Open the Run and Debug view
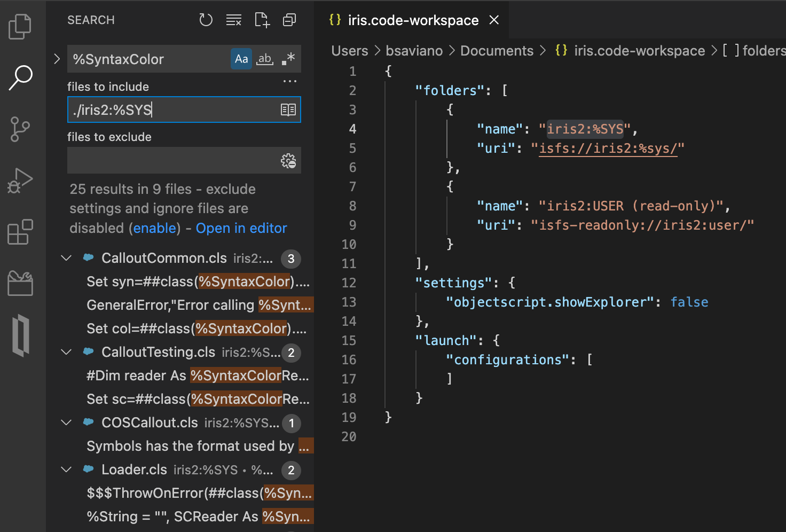The height and width of the screenshot is (532, 786). (20, 180)
